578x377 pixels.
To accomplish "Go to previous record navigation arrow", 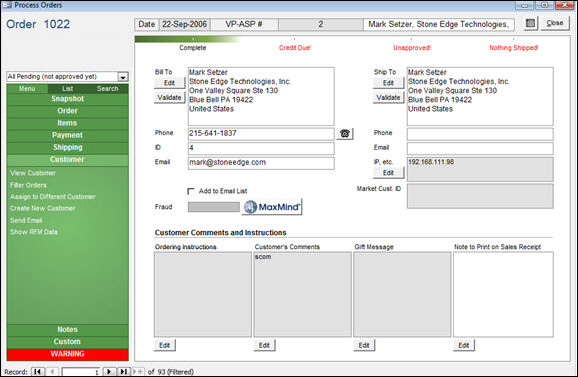I will 52,371.
